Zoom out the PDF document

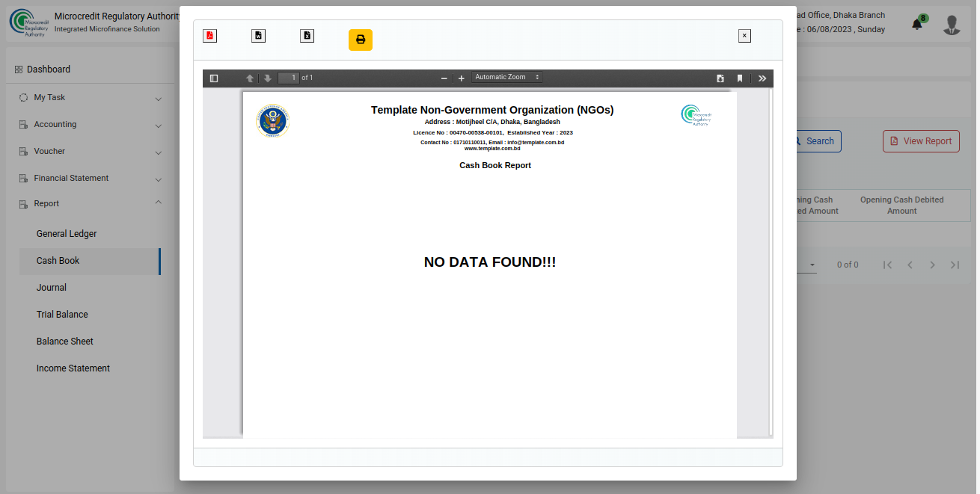click(444, 78)
